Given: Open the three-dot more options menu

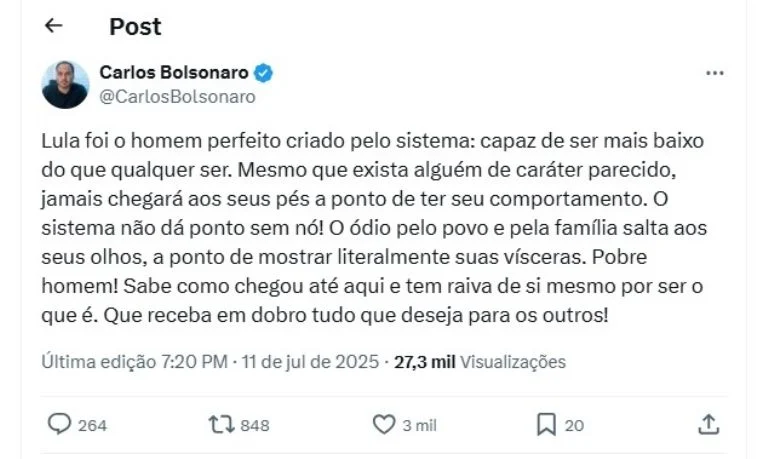Looking at the screenshot, I should 714,74.
